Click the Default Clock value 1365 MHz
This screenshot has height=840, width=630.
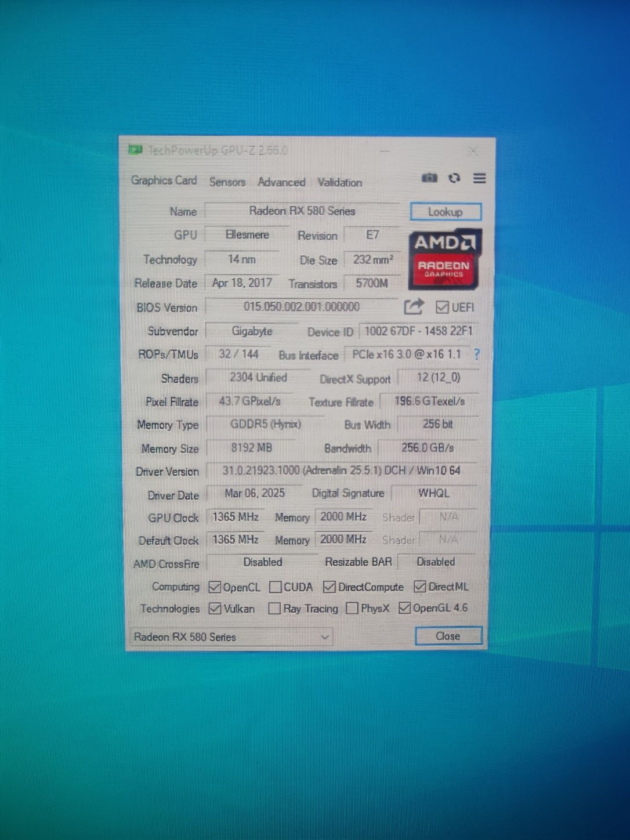pyautogui.click(x=236, y=540)
